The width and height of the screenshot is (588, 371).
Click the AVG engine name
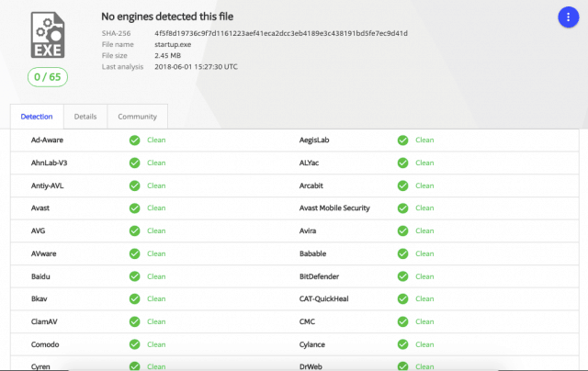click(x=38, y=230)
